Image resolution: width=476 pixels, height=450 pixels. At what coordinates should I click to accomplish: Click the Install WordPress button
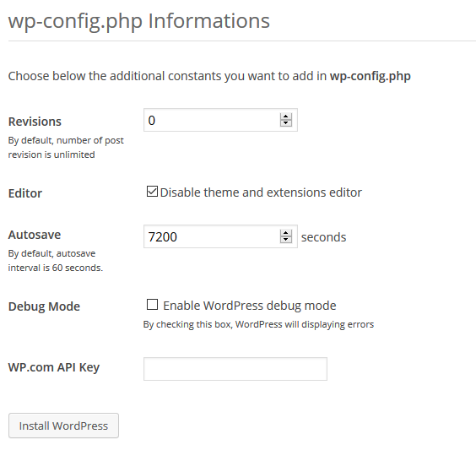(x=63, y=426)
